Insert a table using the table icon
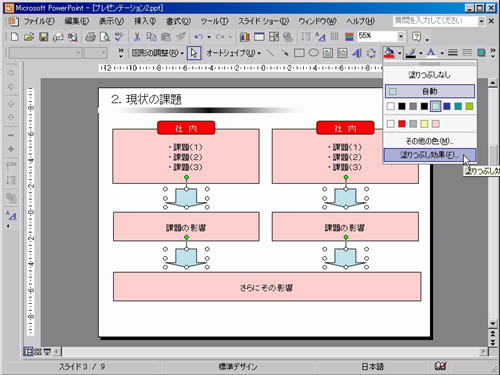500x375 pixels. click(x=259, y=36)
